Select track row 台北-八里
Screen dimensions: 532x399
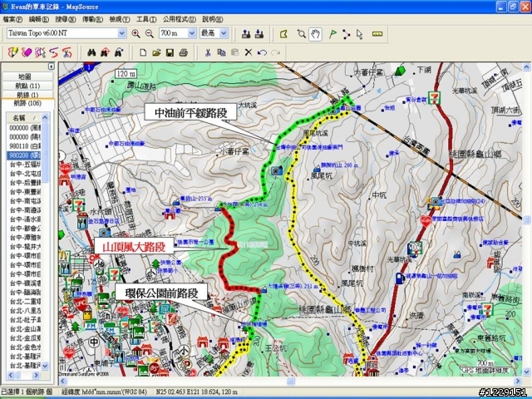[25, 310]
